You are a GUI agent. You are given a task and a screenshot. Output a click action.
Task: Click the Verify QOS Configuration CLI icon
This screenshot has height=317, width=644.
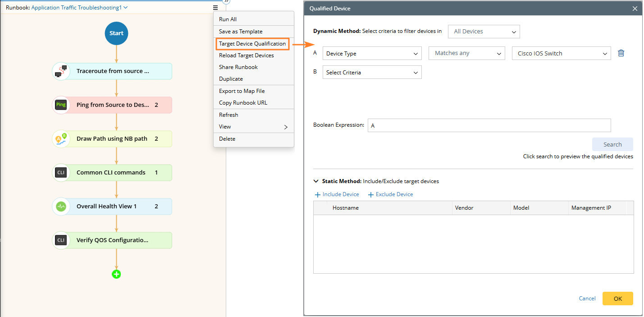tap(61, 240)
